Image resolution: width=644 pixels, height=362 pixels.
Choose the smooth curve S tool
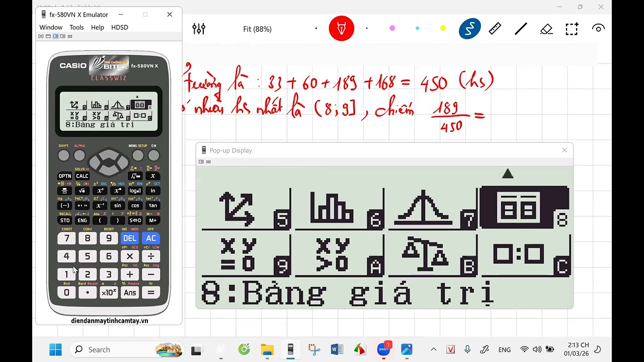pyautogui.click(x=469, y=29)
